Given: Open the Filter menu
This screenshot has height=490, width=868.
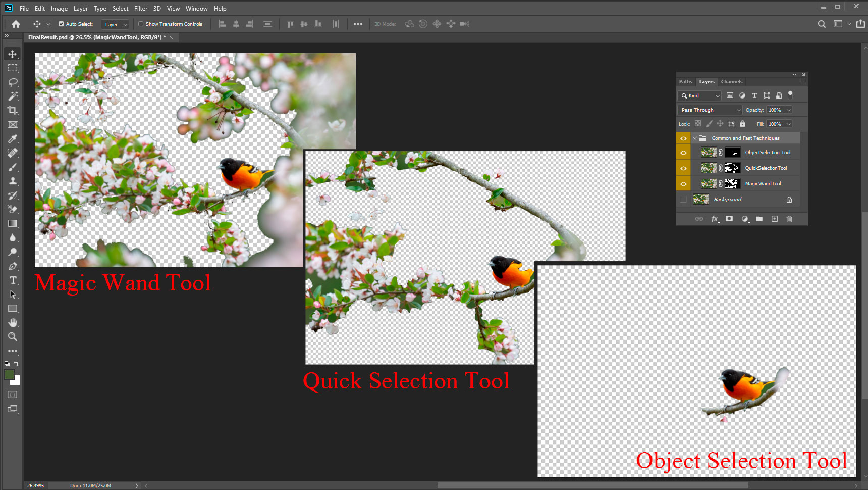Looking at the screenshot, I should point(140,9).
